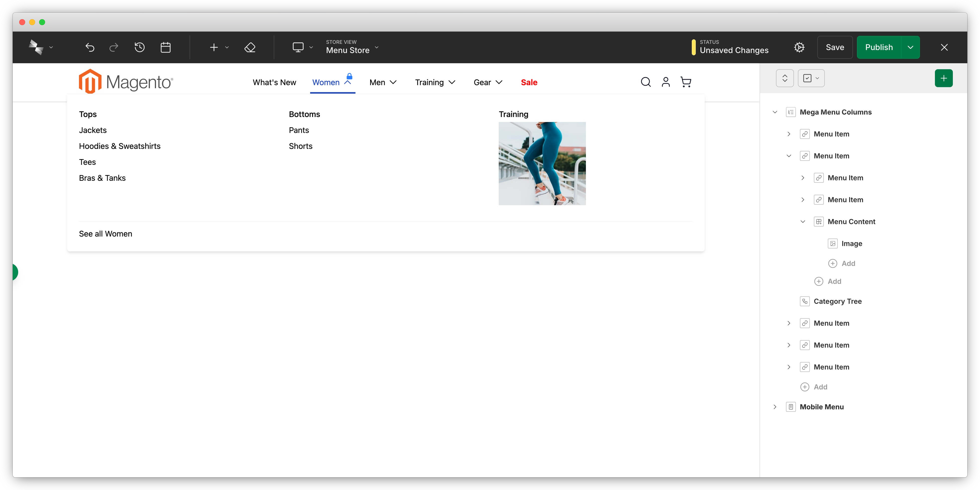Open the settings gear icon
The image size is (980, 490).
799,48
